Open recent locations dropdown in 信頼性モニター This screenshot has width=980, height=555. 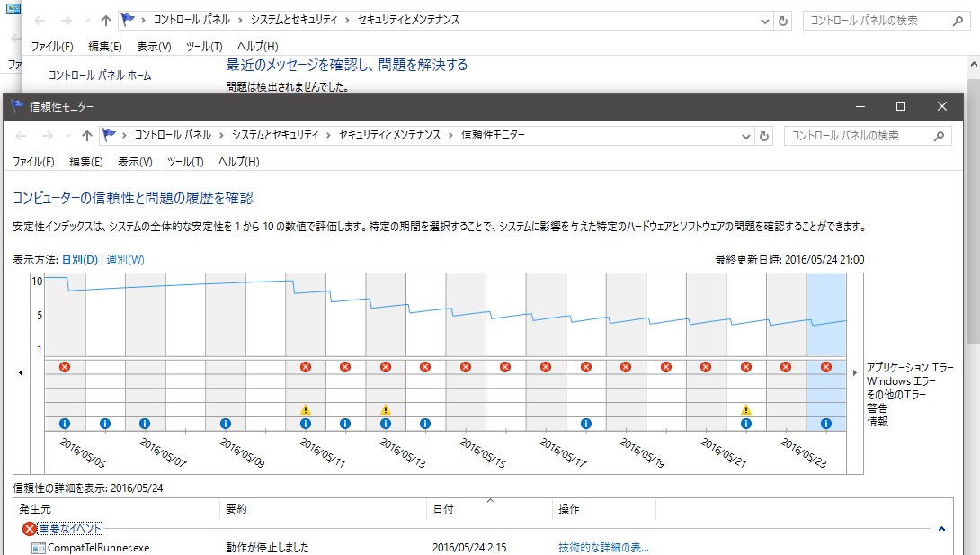[x=68, y=136]
